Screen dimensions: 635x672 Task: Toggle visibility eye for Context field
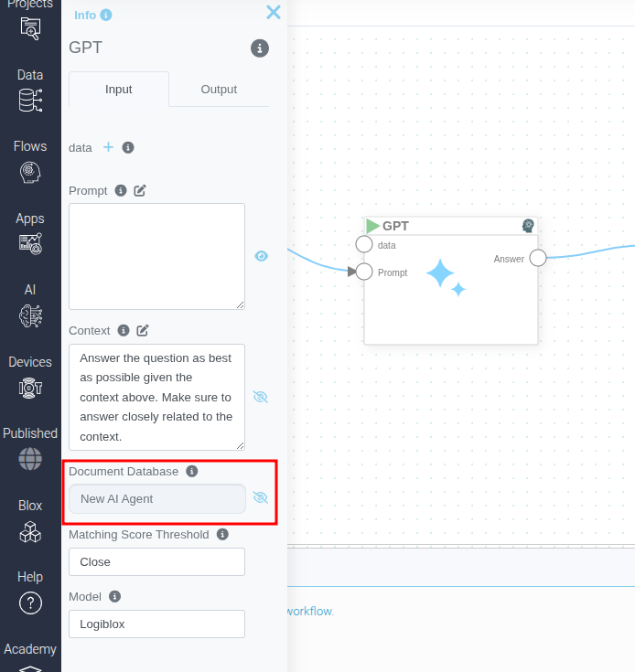261,397
